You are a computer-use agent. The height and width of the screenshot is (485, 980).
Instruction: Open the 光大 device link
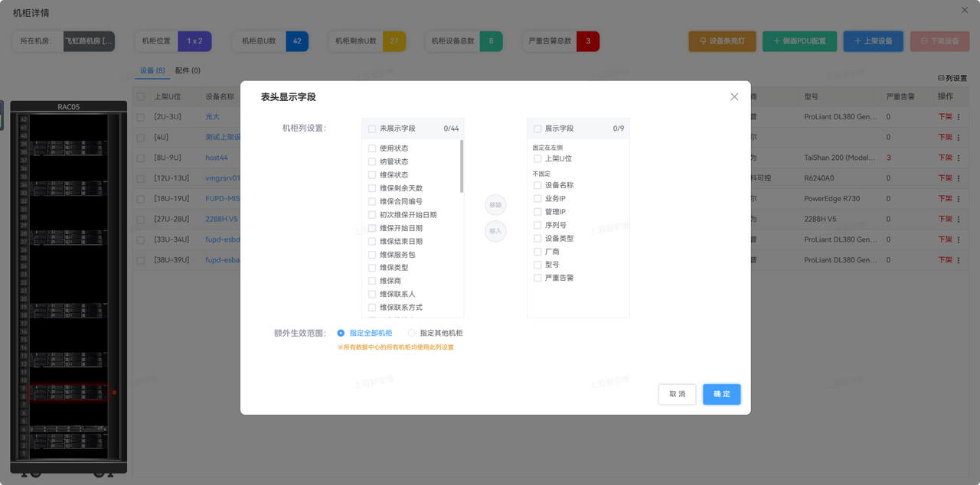212,117
